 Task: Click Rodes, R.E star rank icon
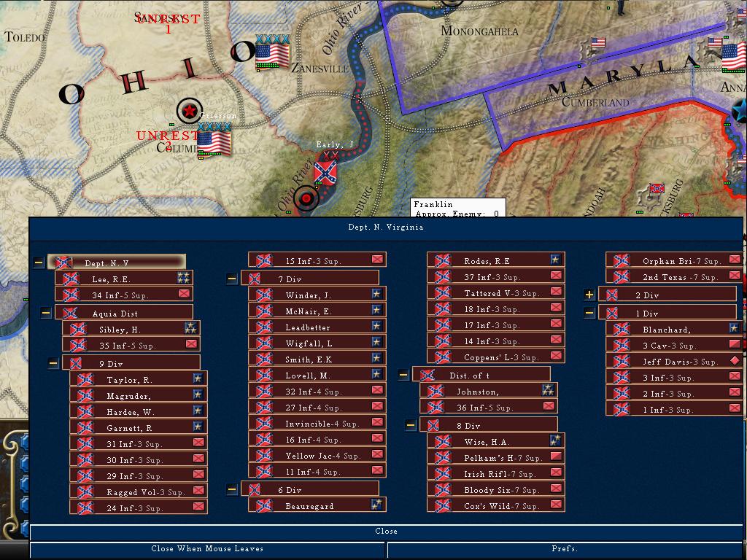(555, 260)
